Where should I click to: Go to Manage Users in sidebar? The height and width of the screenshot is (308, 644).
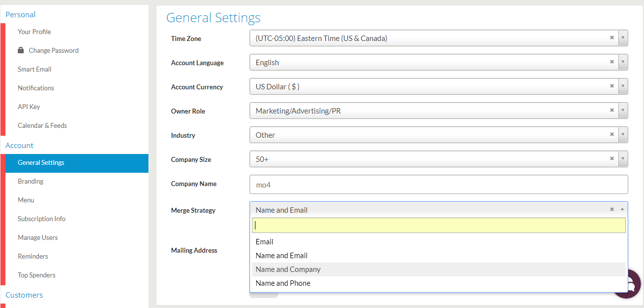click(37, 237)
